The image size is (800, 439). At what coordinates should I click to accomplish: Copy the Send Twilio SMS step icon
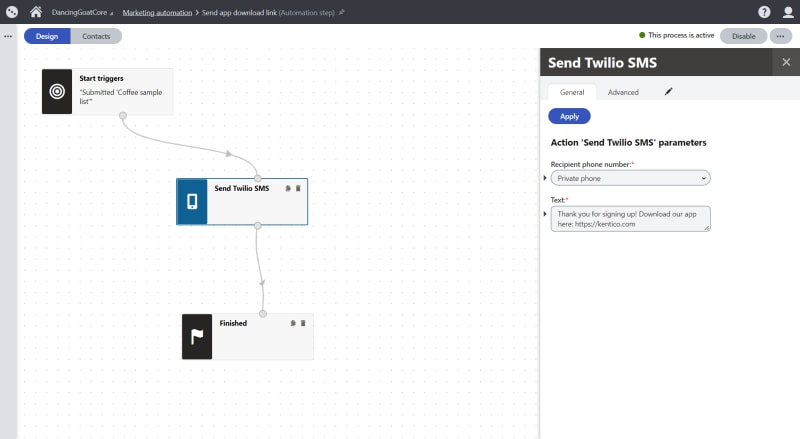[288, 188]
